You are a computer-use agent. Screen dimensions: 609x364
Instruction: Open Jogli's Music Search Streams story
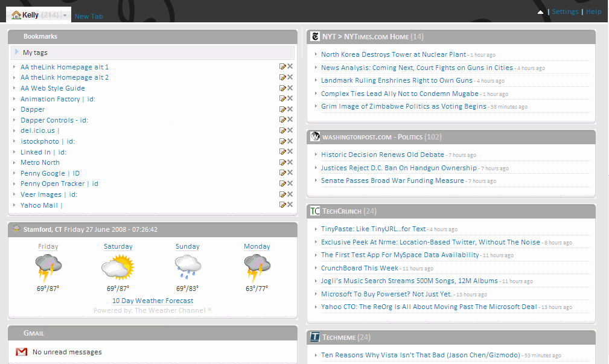409,281
